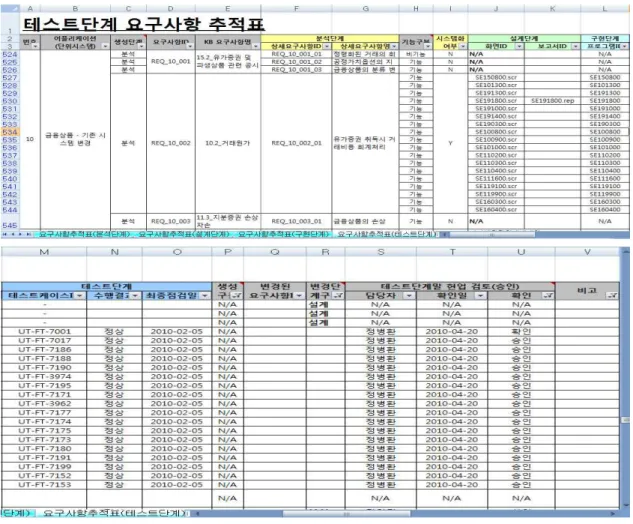Screen dimensions: 633x524
Task: Open the 최종점검일 filter dropdown
Action: point(205,296)
